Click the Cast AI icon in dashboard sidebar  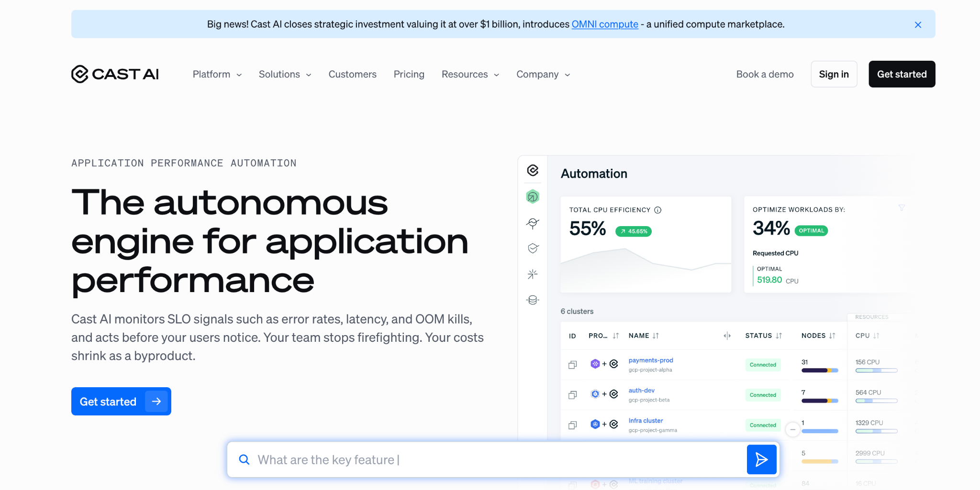533,170
